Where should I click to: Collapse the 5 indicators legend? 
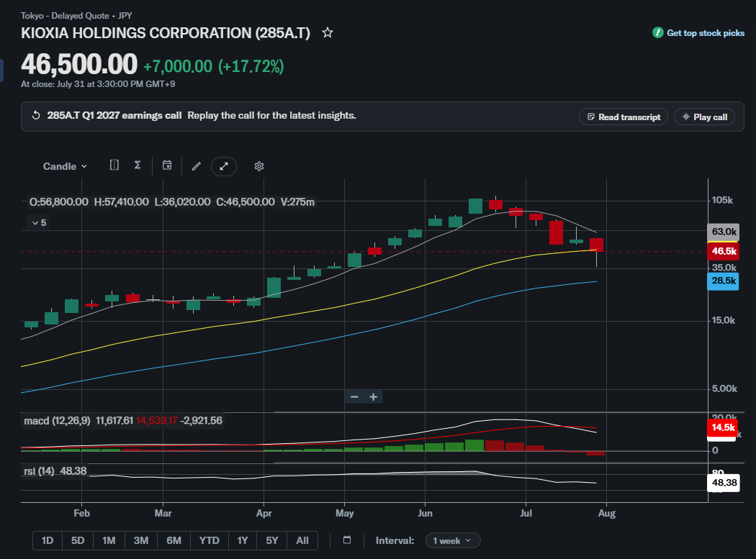[37, 222]
